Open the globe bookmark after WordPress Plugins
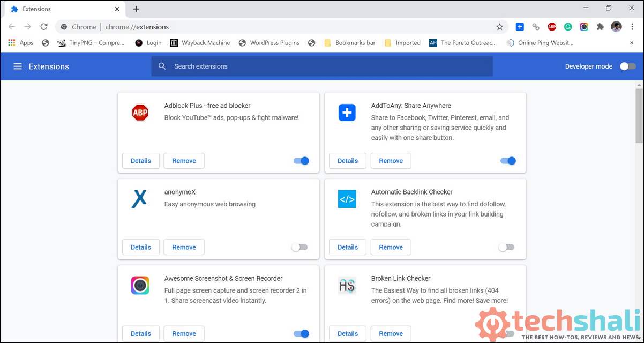 (312, 43)
